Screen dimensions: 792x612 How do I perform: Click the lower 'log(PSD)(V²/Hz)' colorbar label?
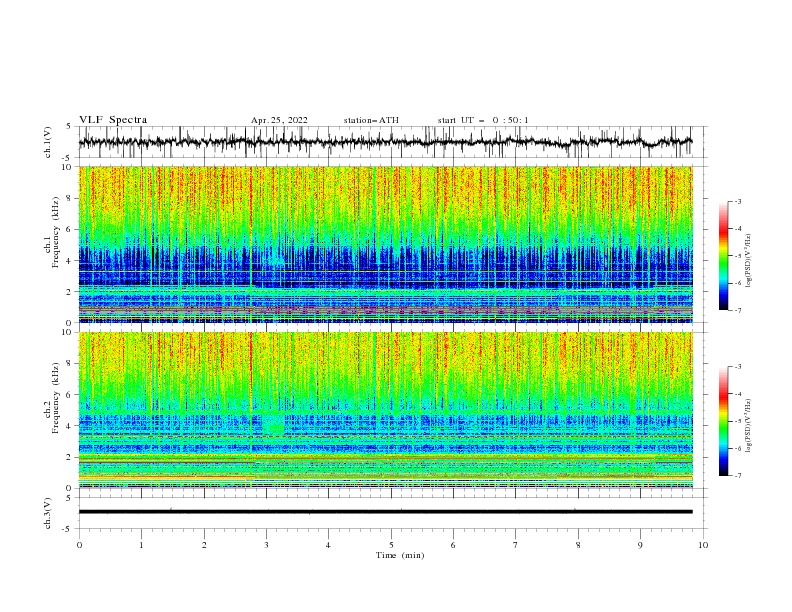click(x=749, y=426)
